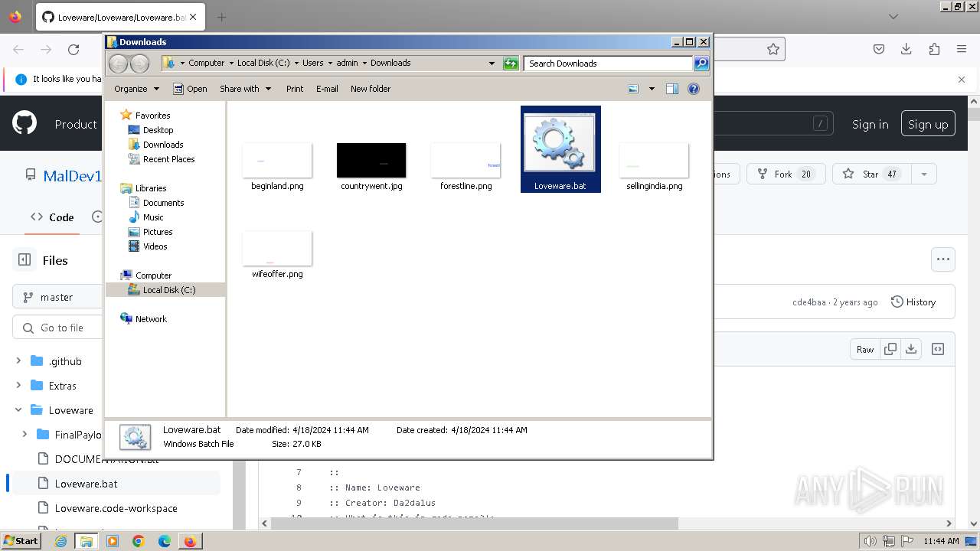Open the Star list dropdown arrow
The height and width of the screenshot is (551, 980).
click(924, 174)
